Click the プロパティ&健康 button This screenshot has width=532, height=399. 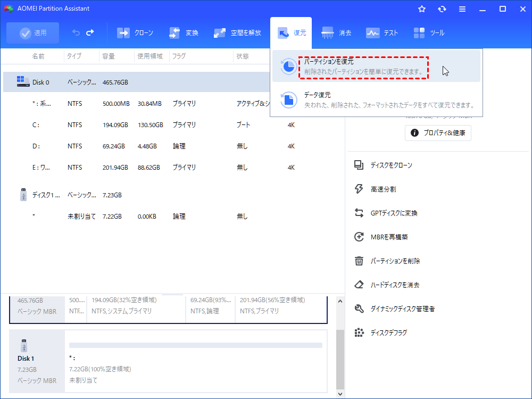438,132
